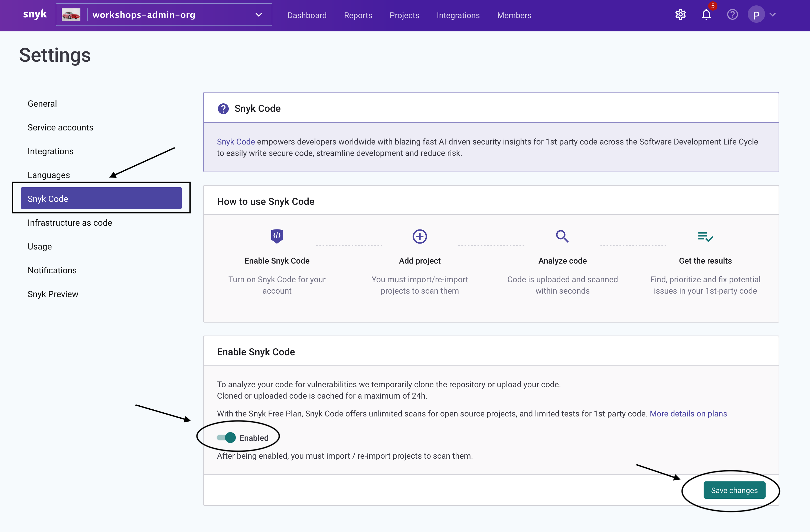Viewport: 810px width, 532px height.
Task: Click the Snyk Code link in description
Action: coord(236,142)
